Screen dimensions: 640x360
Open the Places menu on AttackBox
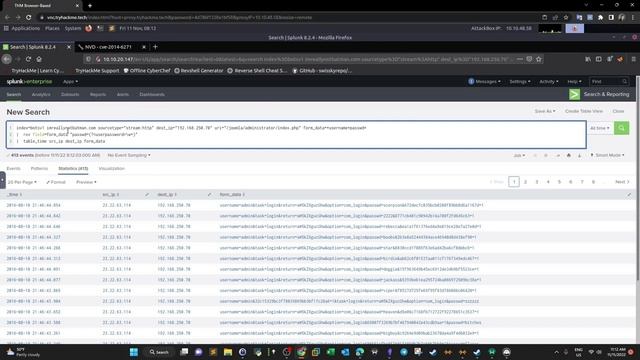pos(52,29)
